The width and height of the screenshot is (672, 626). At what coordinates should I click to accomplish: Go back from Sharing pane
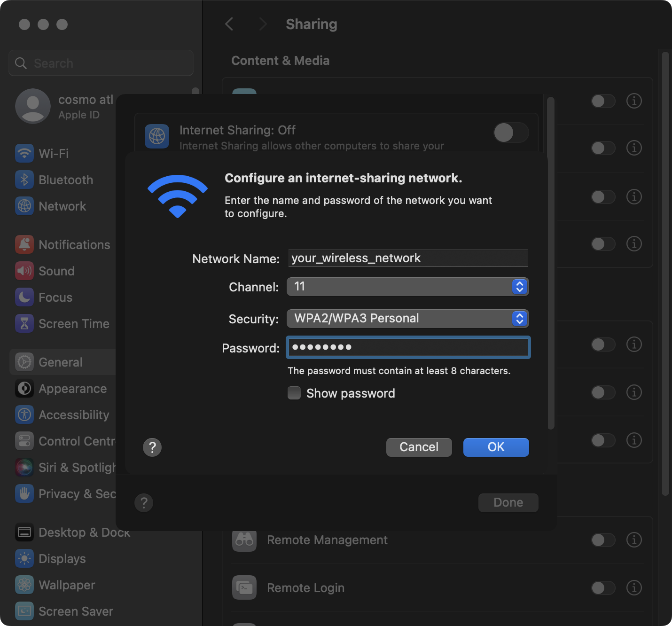point(229,24)
